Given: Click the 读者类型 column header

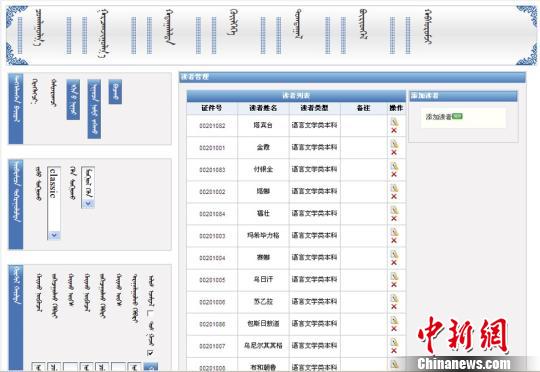Looking at the screenshot, I should point(314,108).
